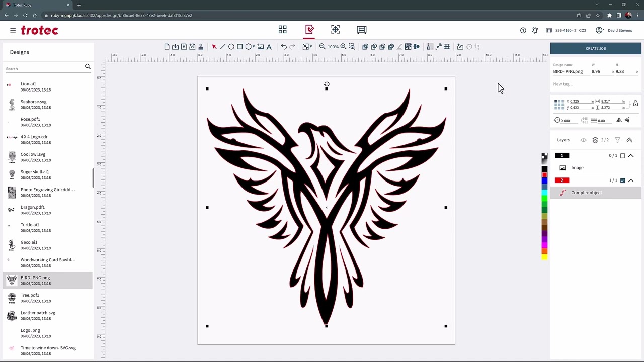Select the S36-4160 laser machine
The width and height of the screenshot is (644, 362).
click(566, 30)
